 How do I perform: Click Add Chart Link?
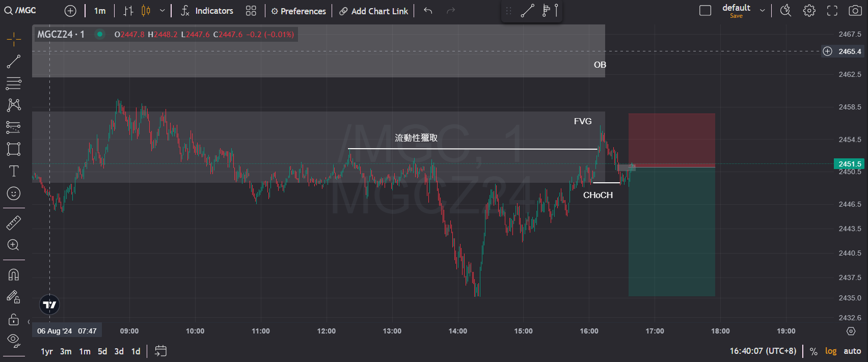(374, 11)
